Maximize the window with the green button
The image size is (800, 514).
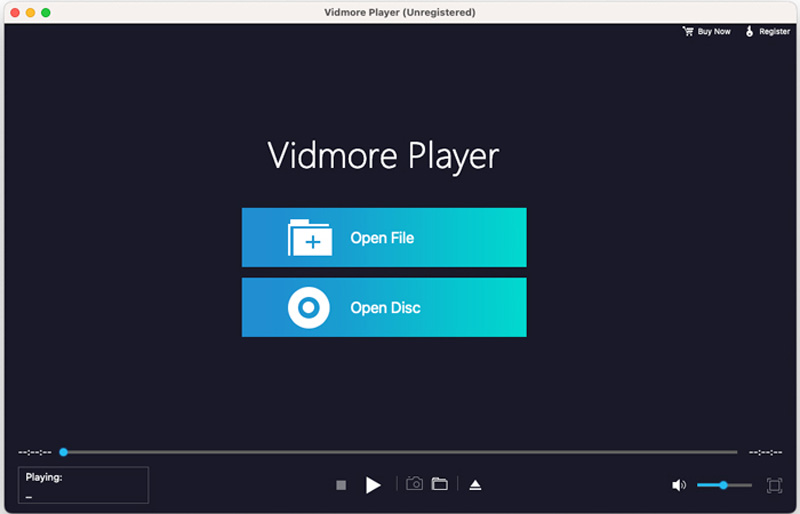click(x=46, y=12)
